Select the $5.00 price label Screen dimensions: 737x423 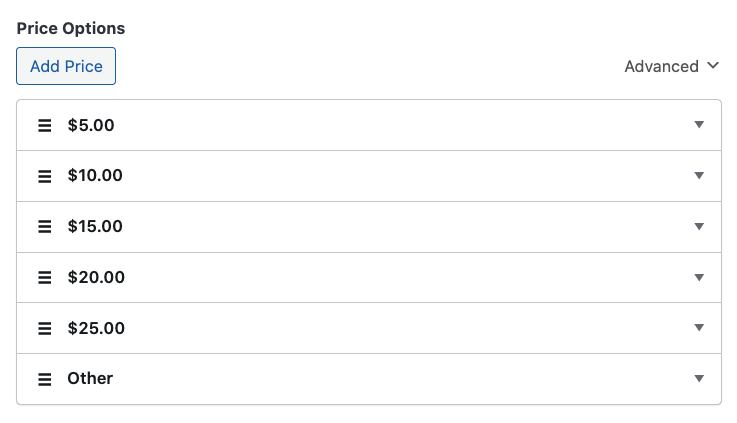(91, 125)
